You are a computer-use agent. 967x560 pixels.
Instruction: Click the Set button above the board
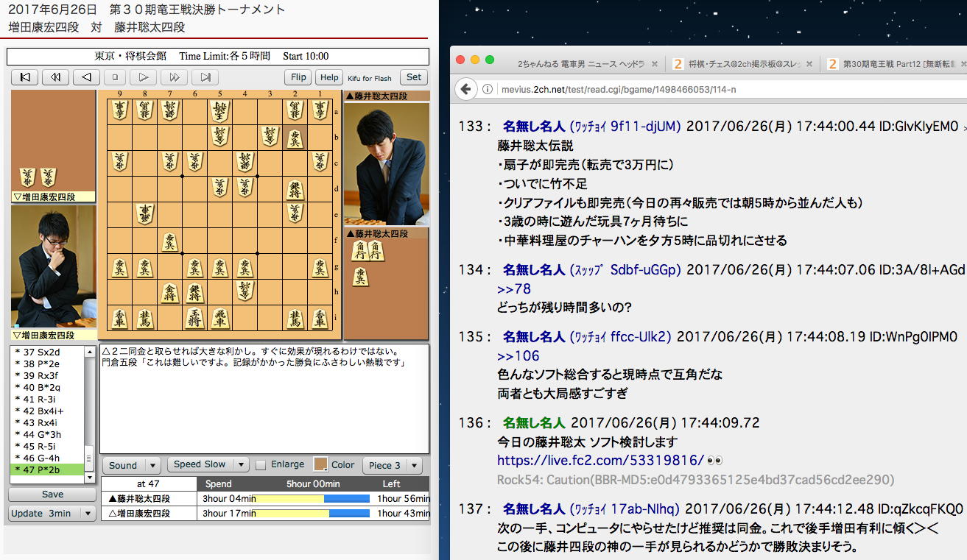tap(414, 77)
